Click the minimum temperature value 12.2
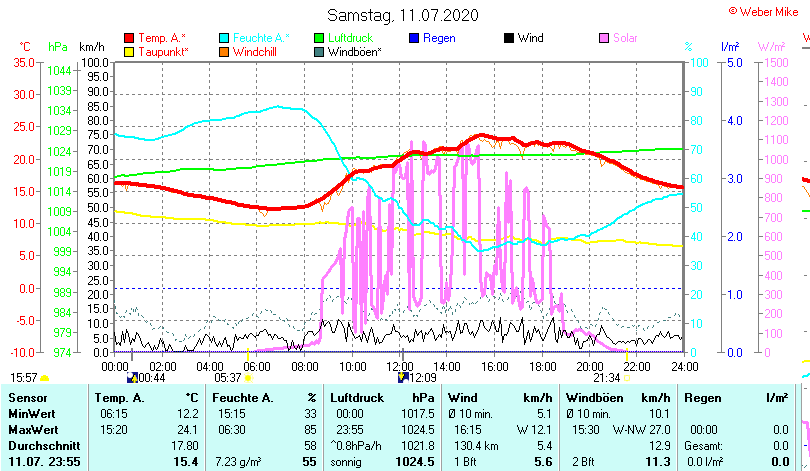 point(188,414)
